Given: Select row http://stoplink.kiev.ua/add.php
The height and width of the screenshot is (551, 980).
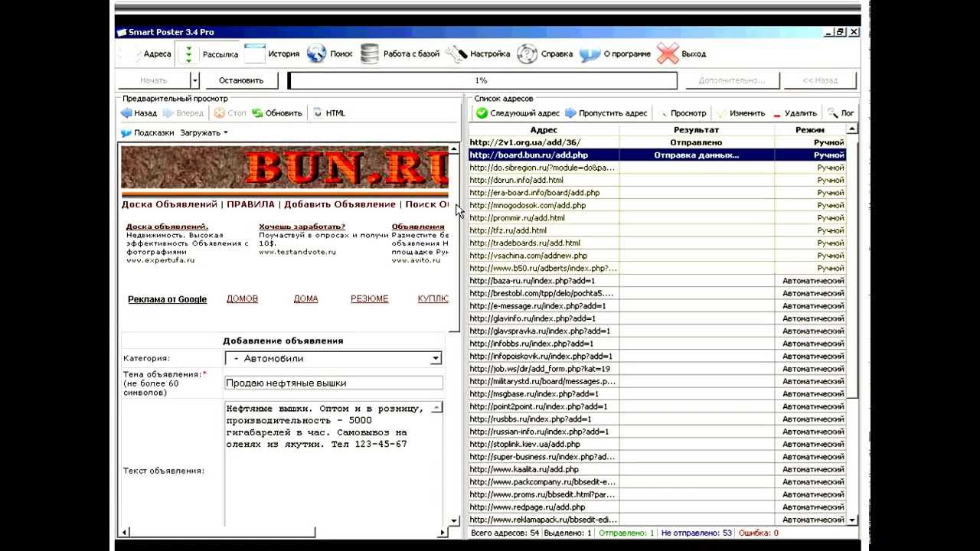Looking at the screenshot, I should (x=657, y=444).
